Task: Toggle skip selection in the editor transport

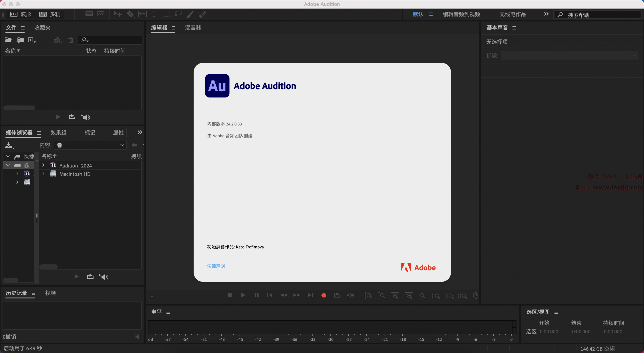Action: click(350, 295)
